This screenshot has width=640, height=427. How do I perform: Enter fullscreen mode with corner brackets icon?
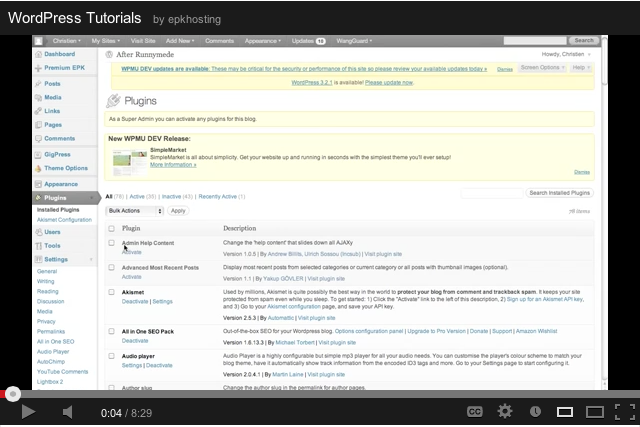tap(625, 412)
